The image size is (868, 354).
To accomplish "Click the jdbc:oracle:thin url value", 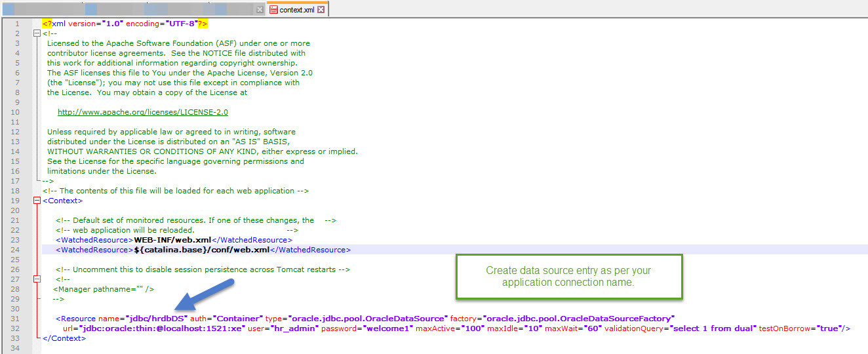I will coord(163,328).
